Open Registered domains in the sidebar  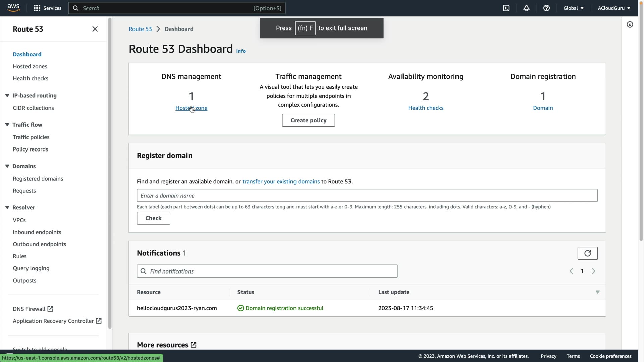click(38, 179)
